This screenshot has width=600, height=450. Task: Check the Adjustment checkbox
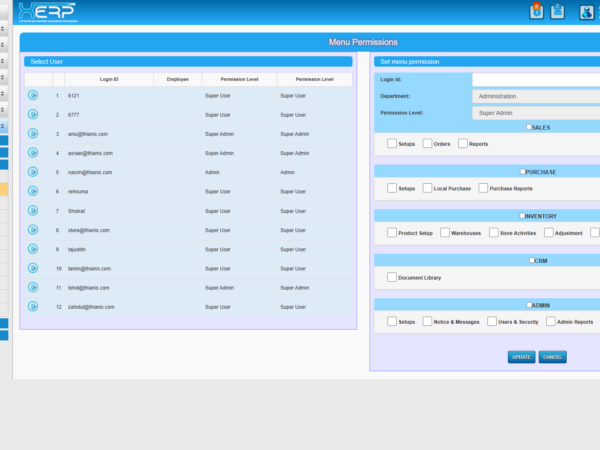(549, 233)
